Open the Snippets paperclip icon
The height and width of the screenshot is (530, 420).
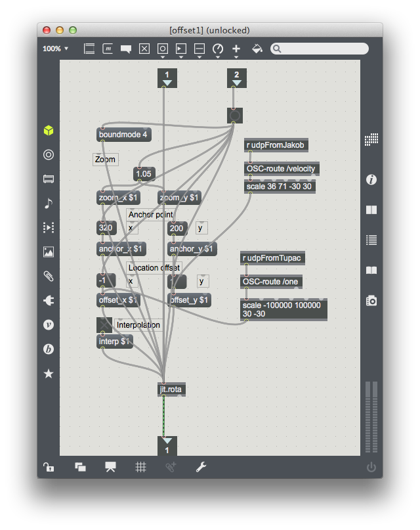click(48, 276)
